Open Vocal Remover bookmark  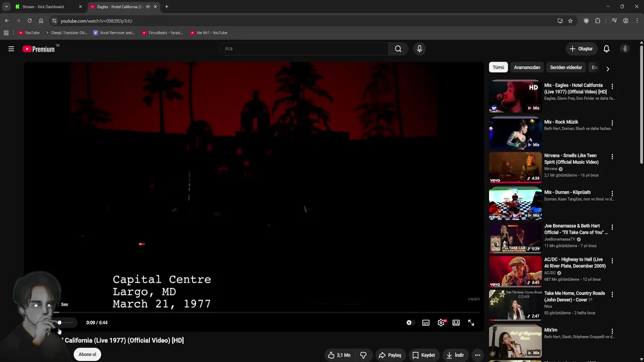pyautogui.click(x=114, y=33)
